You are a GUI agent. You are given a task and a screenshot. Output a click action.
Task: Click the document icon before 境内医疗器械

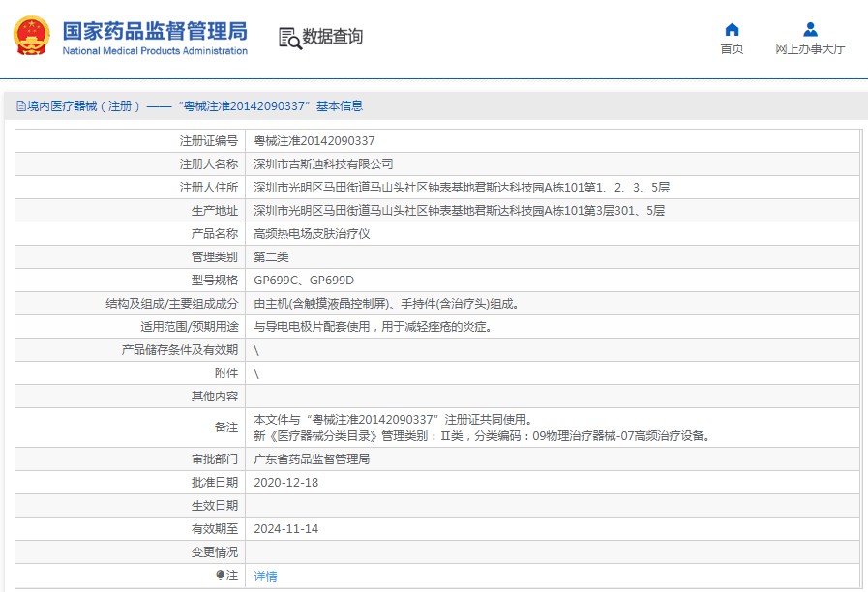point(21,106)
